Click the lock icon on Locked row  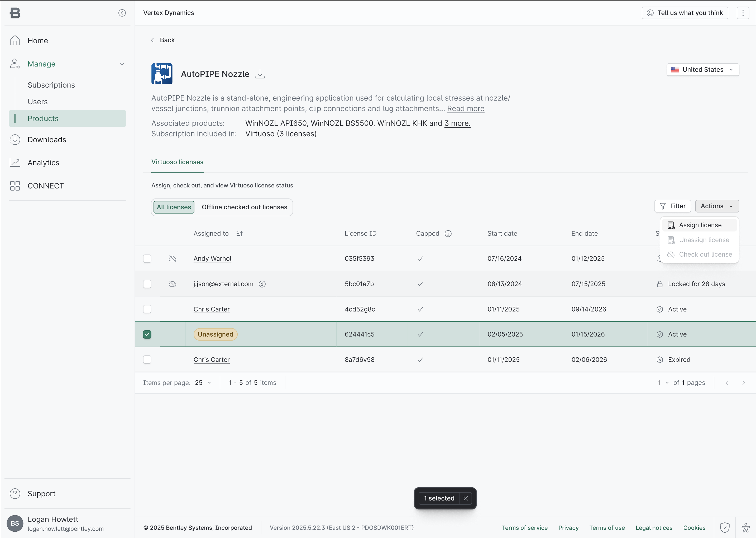tap(660, 284)
